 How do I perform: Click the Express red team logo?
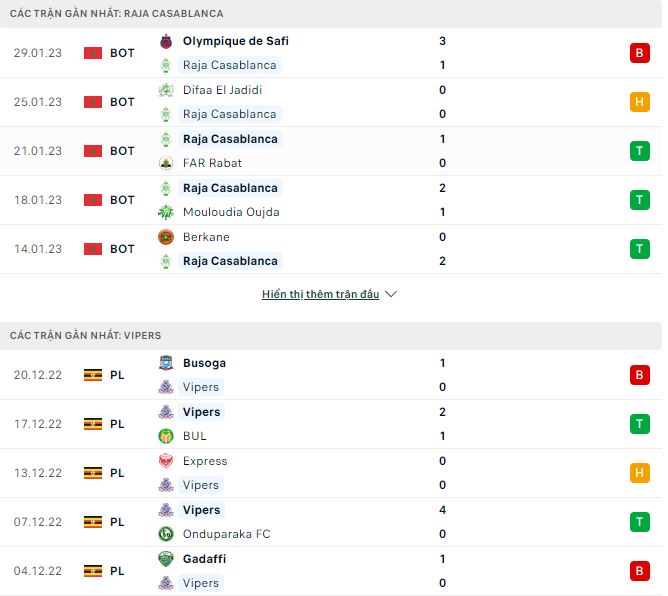(x=166, y=461)
